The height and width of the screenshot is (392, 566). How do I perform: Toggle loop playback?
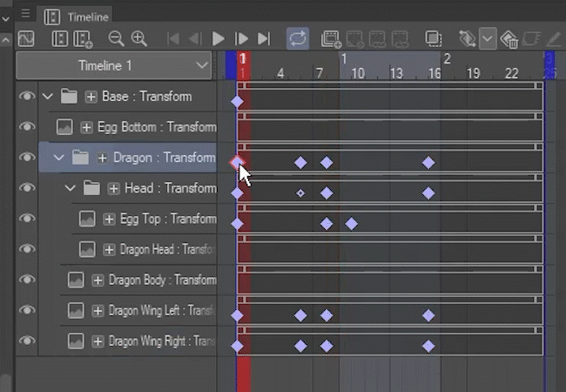tap(298, 38)
